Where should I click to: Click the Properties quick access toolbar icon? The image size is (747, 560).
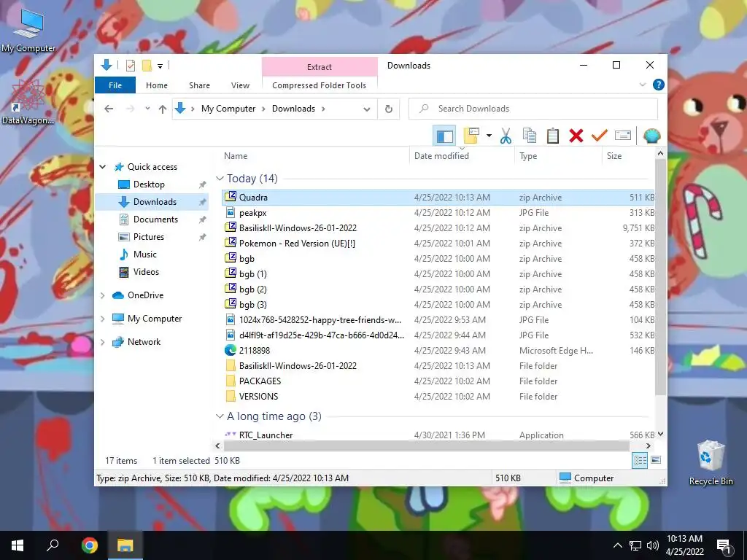coord(130,66)
